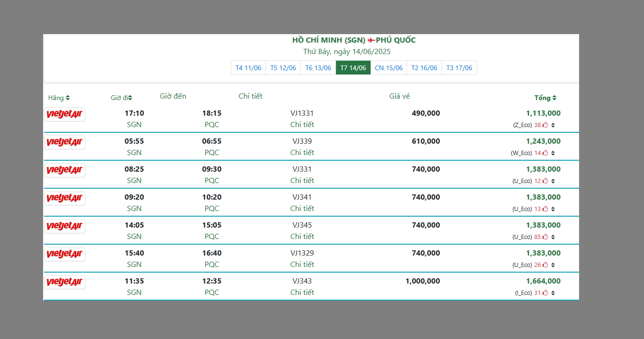Open Chi tiết details for flight VJ339
The height and width of the screenshot is (339, 644).
tap(302, 153)
